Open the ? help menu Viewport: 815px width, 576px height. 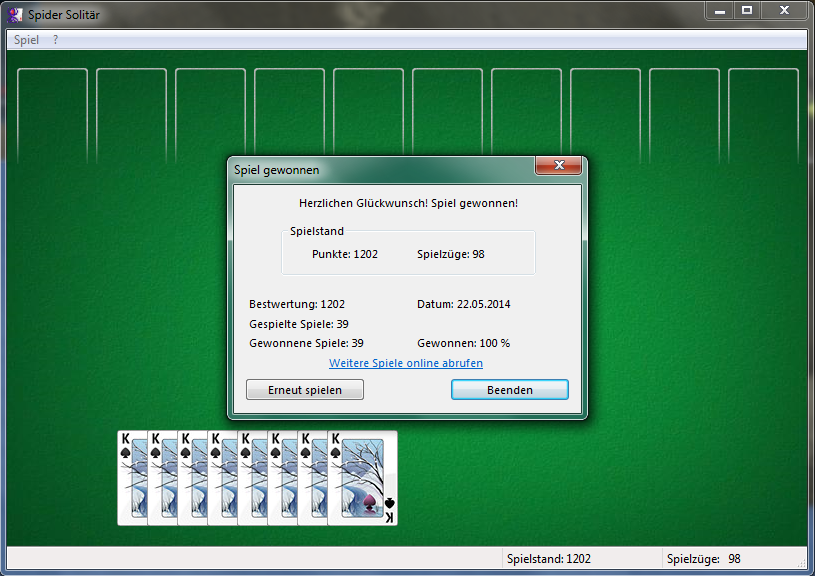coord(56,40)
